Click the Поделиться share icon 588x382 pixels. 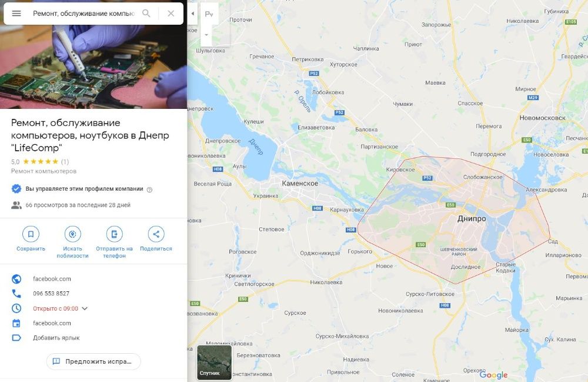156,234
